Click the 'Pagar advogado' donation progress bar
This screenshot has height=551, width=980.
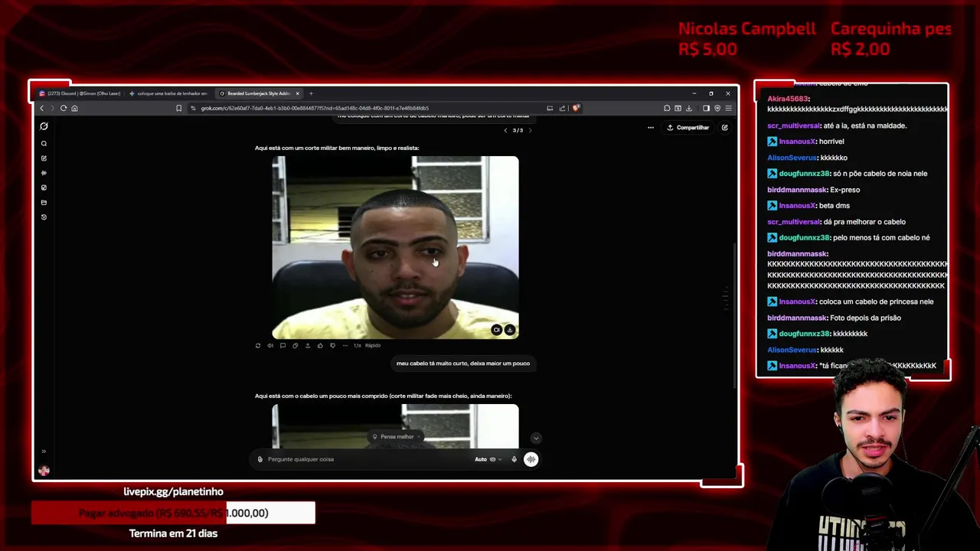(x=173, y=513)
